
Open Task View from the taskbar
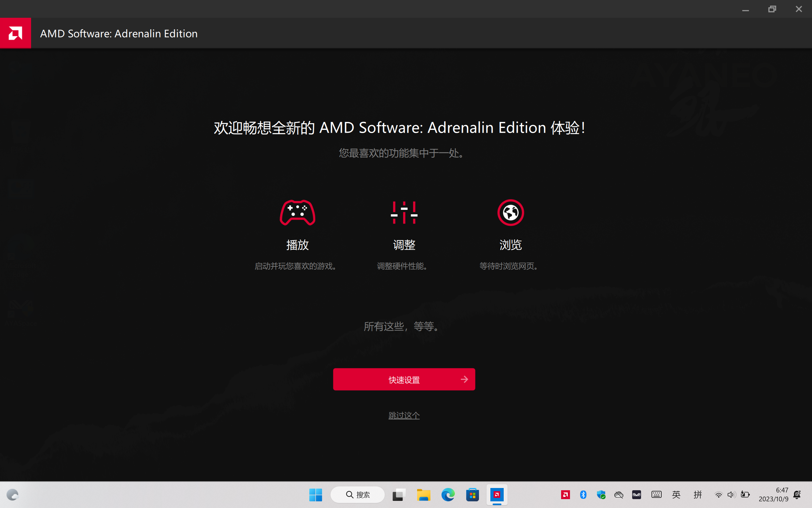click(399, 495)
